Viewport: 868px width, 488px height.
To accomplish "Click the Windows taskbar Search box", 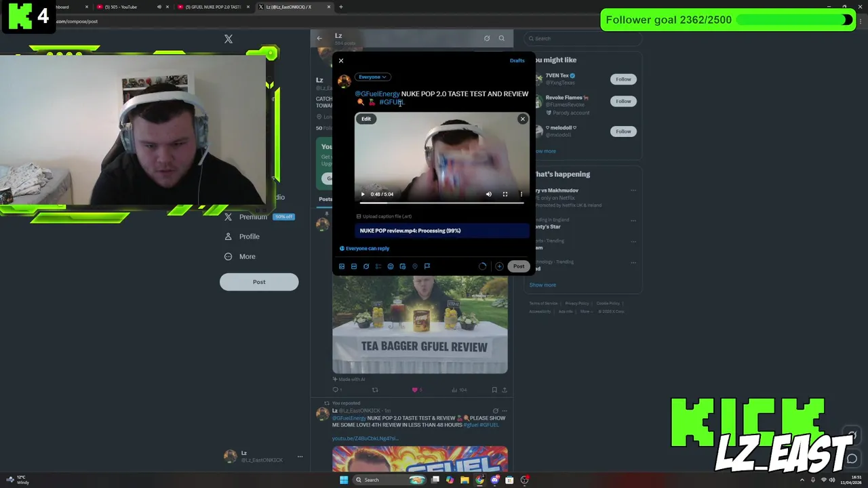I will click(391, 480).
